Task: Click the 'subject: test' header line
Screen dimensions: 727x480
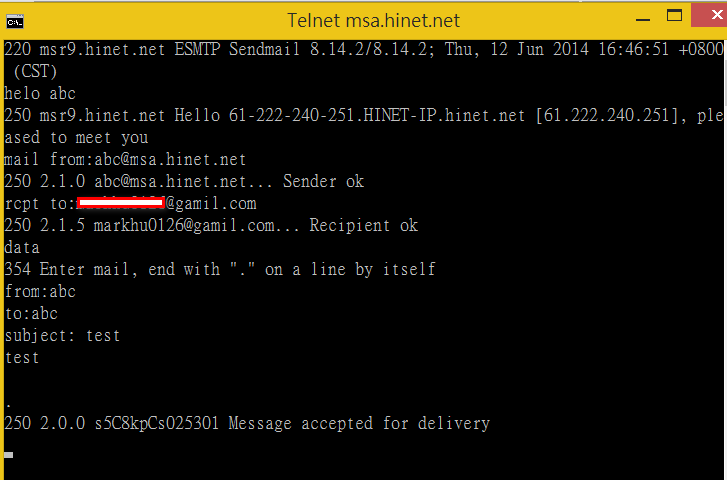Action: click(62, 336)
